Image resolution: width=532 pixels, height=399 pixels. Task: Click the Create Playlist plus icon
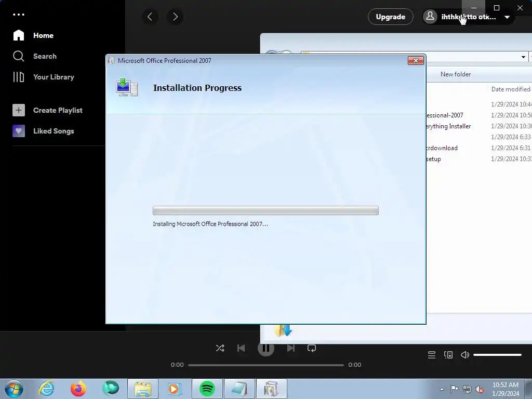(x=19, y=110)
